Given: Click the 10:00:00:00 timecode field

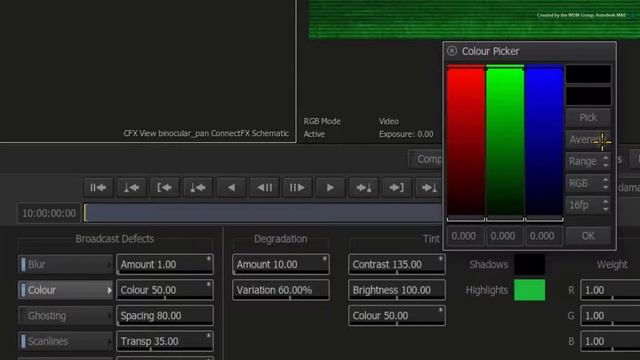Looking at the screenshot, I should pyautogui.click(x=49, y=213).
